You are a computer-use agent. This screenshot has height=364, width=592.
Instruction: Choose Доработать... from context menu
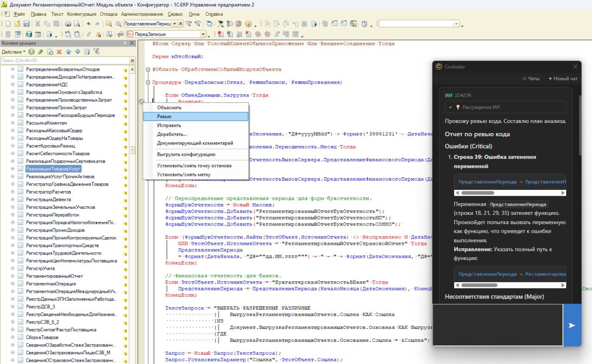pyautogui.click(x=196, y=134)
